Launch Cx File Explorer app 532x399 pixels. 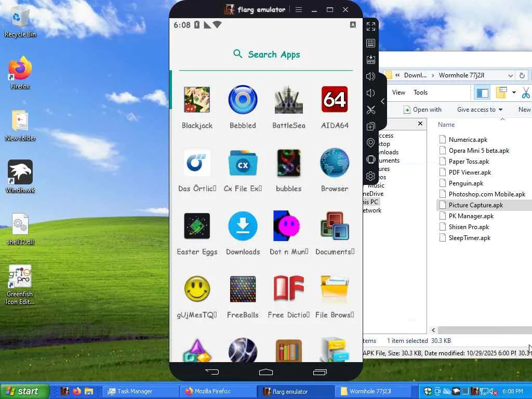tap(243, 163)
